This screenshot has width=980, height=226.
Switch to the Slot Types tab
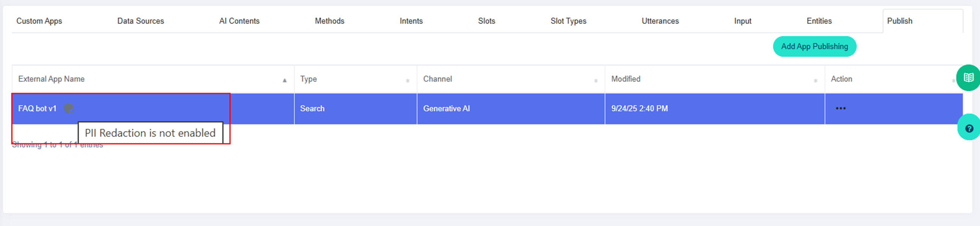tap(568, 21)
